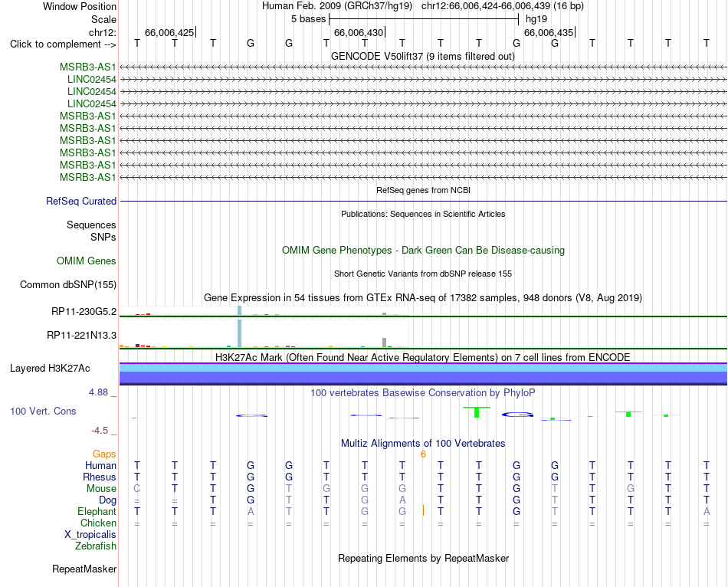Click 'Multiz Alignments of 100 Vertebrates' title
The height and width of the screenshot is (587, 728).
pos(423,444)
